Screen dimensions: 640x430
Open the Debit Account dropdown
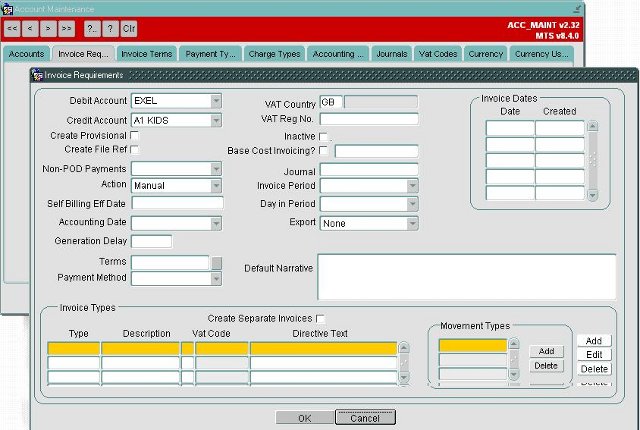216,101
